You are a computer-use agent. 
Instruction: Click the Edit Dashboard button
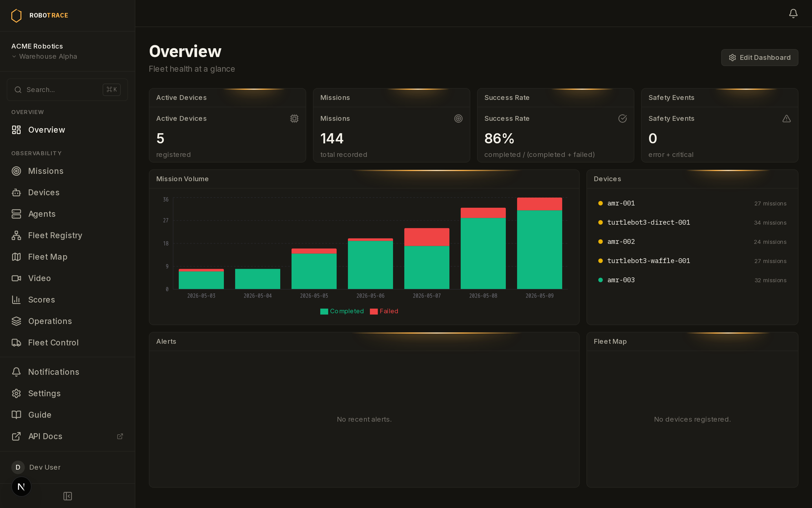click(x=759, y=58)
